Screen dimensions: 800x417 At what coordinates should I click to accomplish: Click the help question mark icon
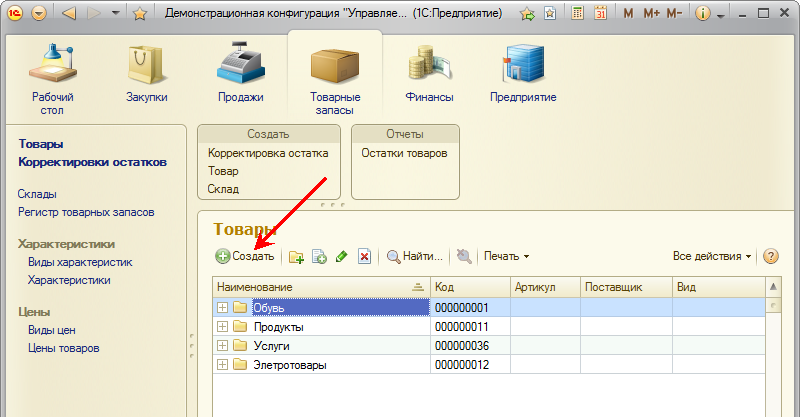pos(771,256)
